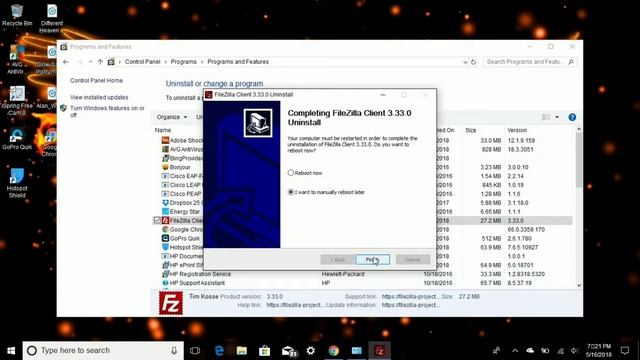Click the change view icon
The width and height of the screenshot is (640, 360).
coord(546,117)
